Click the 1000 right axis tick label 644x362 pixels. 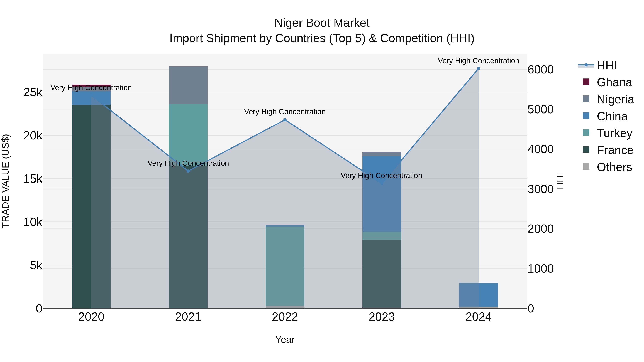tap(540, 269)
